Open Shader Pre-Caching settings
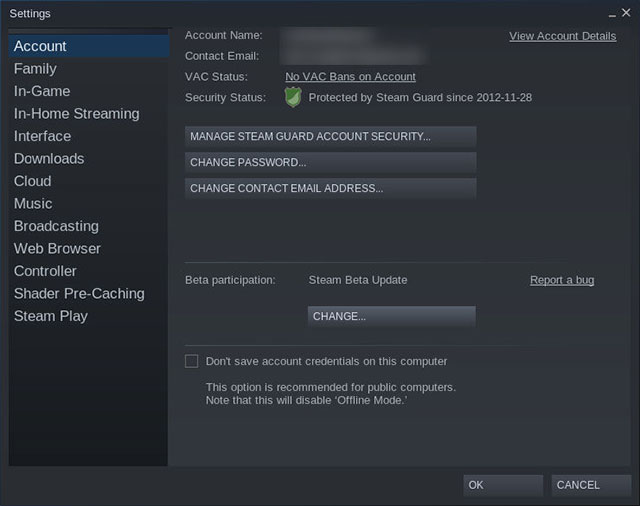Viewport: 640px width, 506px height. [89, 293]
